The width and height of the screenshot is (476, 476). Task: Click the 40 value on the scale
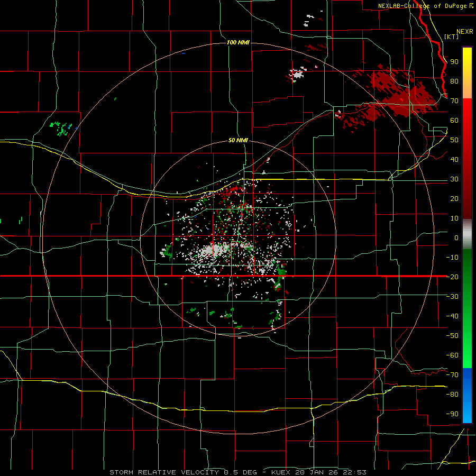pos(454,159)
